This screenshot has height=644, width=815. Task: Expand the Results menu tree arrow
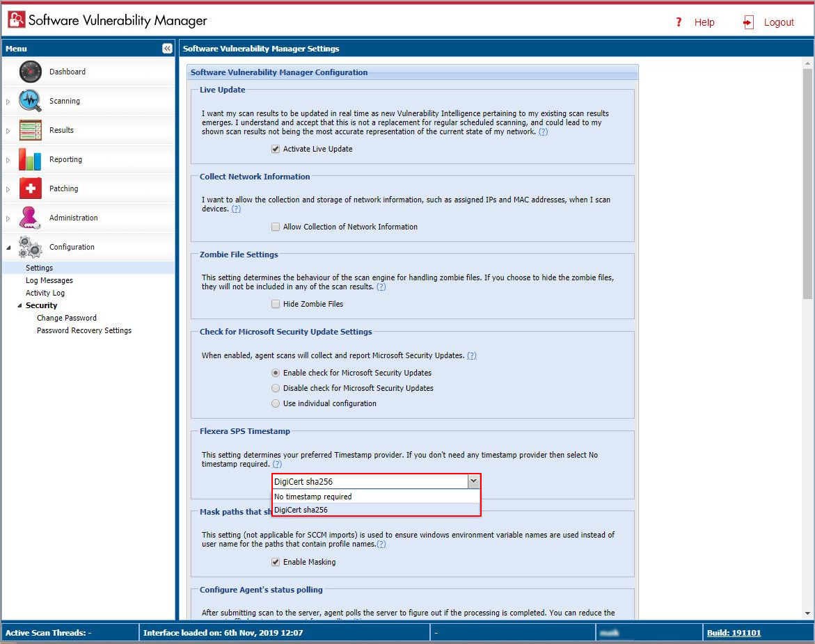(8, 131)
